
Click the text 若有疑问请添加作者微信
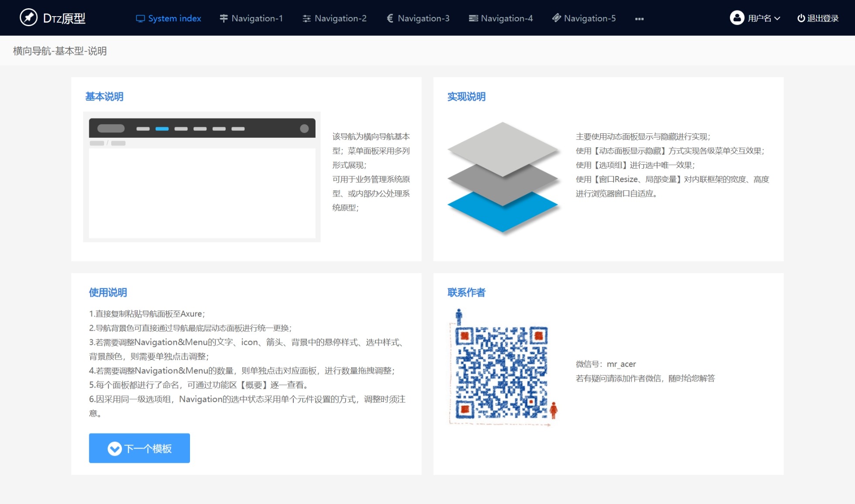point(645,378)
